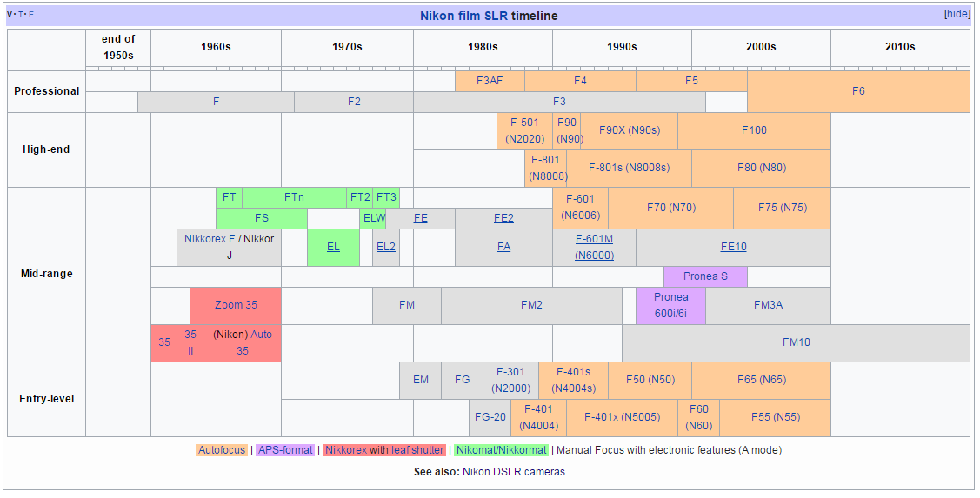Screen dimensions: 980x498
Task: Open the F65 (N65) link
Action: click(x=761, y=380)
